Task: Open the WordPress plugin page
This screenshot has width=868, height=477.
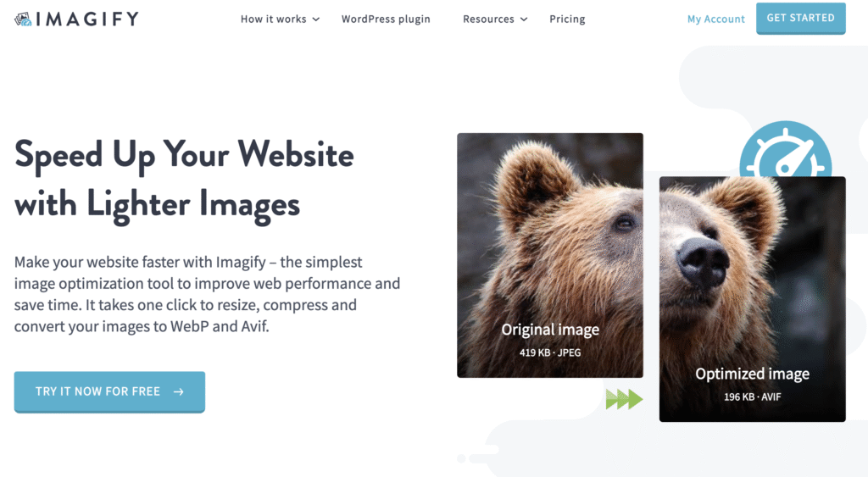Action: (x=386, y=19)
